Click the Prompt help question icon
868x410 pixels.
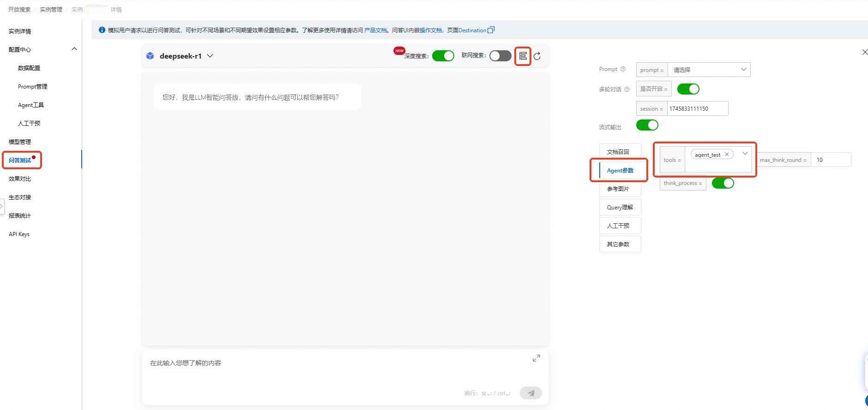pos(623,69)
